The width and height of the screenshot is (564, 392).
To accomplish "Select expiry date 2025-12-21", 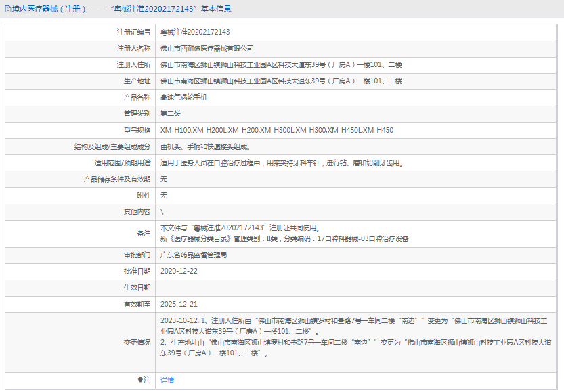I will coord(179,304).
